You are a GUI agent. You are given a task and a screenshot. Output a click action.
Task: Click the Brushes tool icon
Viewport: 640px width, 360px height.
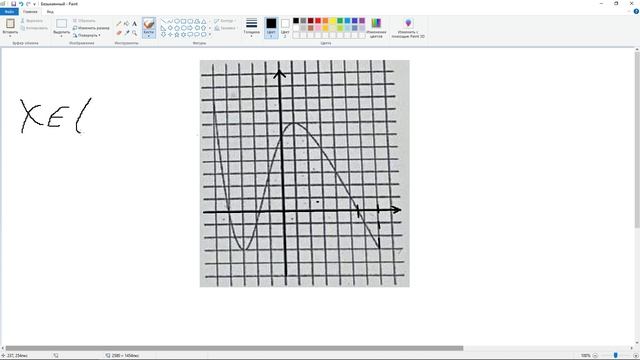pos(149,24)
